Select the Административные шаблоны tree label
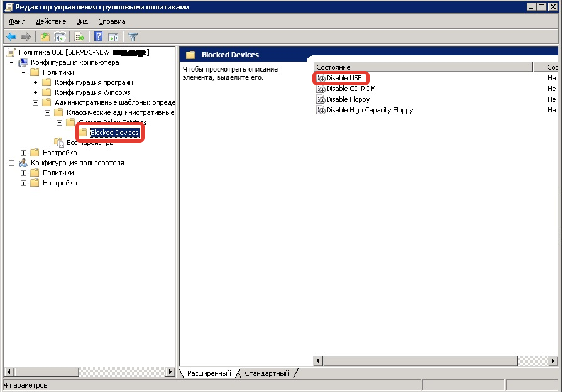The height and width of the screenshot is (392, 562). (x=114, y=102)
